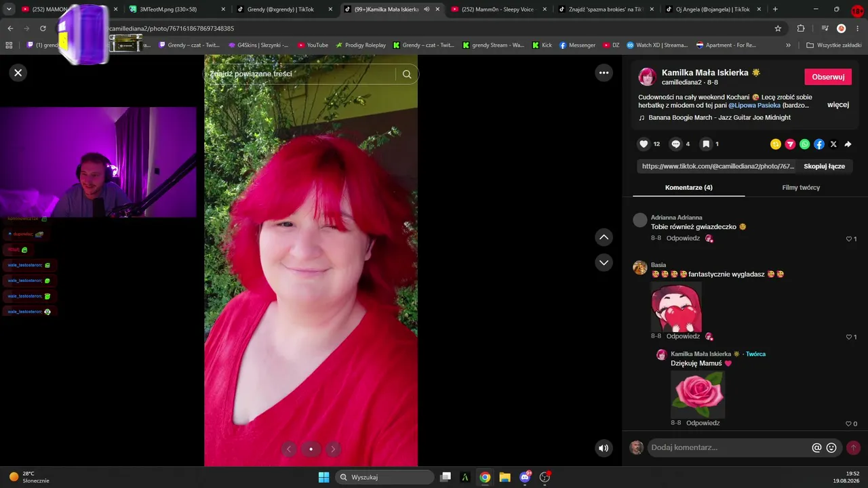Screen dimensions: 868x488
Task: Open the @Lipowa Pasieka mention link
Action: click(754, 105)
